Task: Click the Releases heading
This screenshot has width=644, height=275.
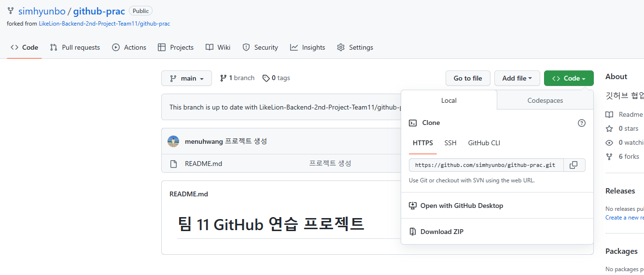Action: pyautogui.click(x=620, y=191)
